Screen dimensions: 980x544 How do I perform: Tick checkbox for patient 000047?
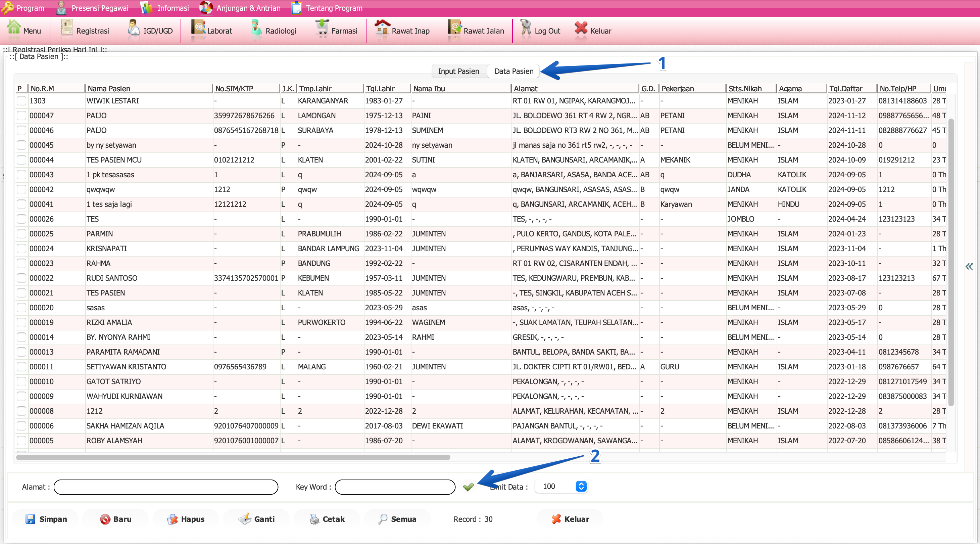point(22,116)
